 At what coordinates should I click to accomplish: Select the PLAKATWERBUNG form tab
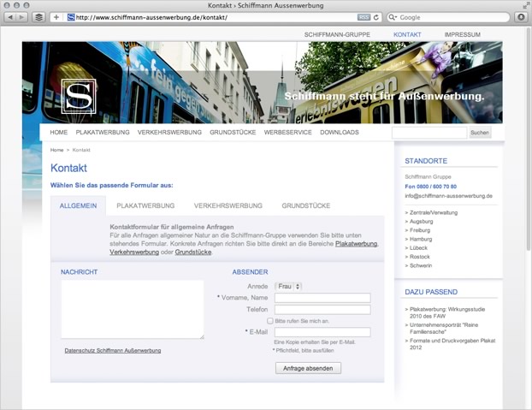tap(145, 205)
